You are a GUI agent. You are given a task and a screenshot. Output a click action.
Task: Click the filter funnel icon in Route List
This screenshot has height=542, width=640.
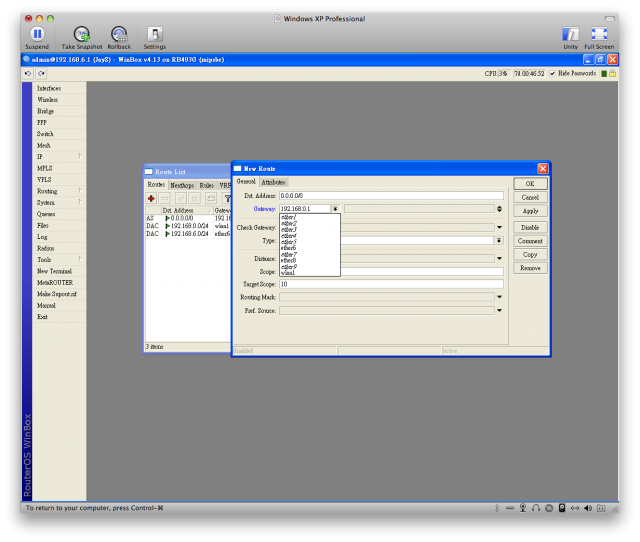click(227, 198)
